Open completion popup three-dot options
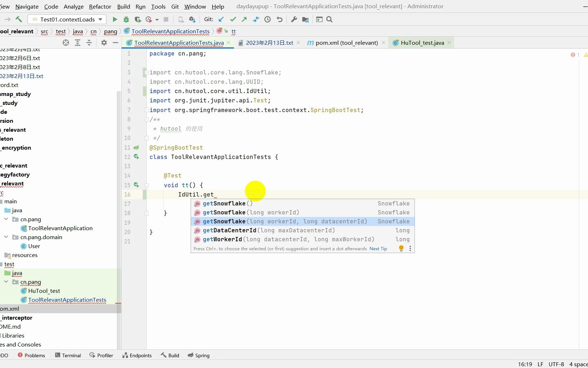The image size is (588, 368). [x=410, y=248]
